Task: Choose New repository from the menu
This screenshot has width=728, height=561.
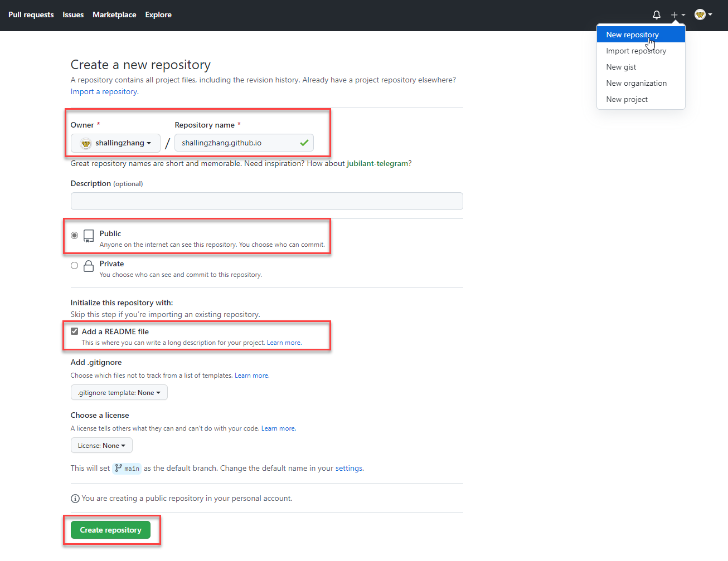Action: coord(641,35)
